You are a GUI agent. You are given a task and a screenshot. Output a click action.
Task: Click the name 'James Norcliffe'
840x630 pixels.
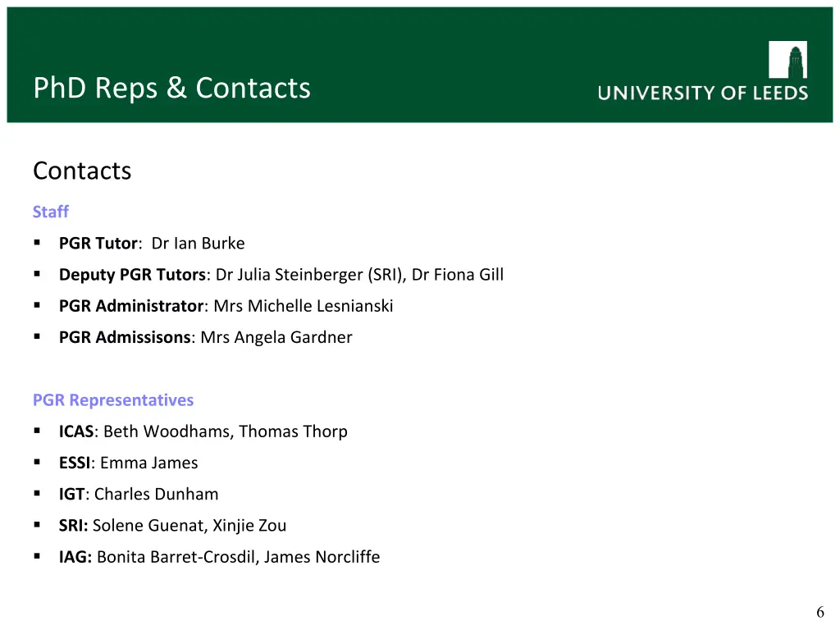322,557
